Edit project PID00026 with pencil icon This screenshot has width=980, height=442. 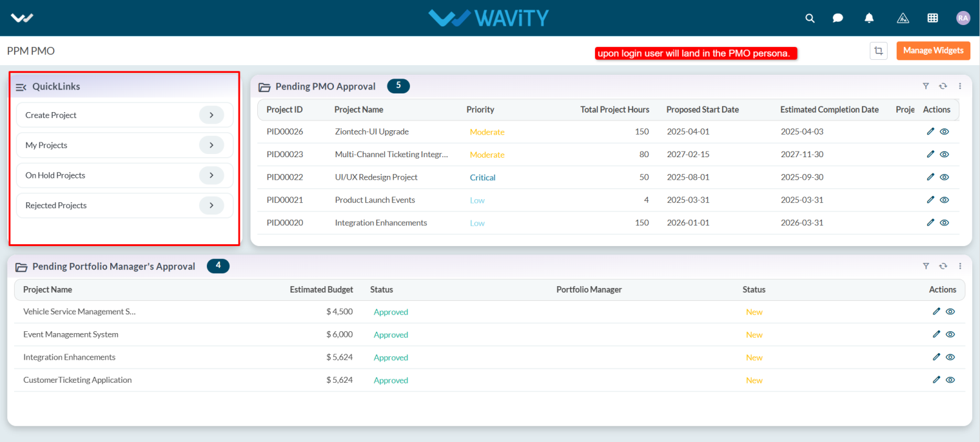(930, 131)
